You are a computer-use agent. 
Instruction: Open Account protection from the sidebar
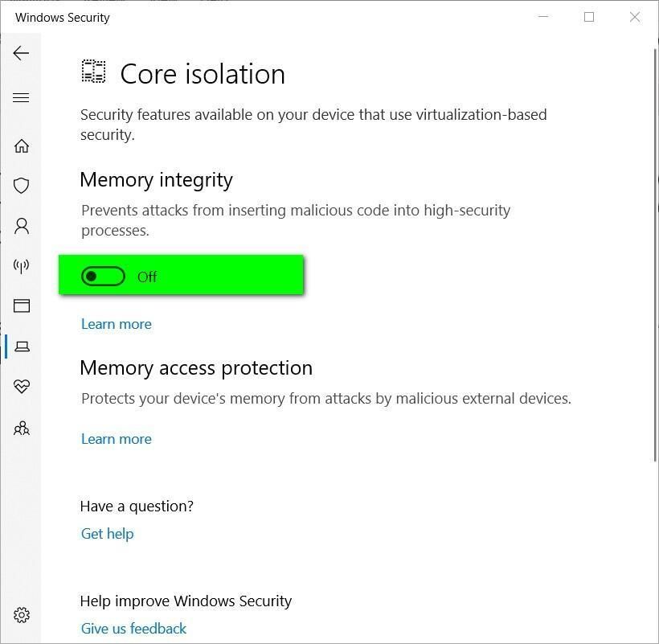[21, 226]
